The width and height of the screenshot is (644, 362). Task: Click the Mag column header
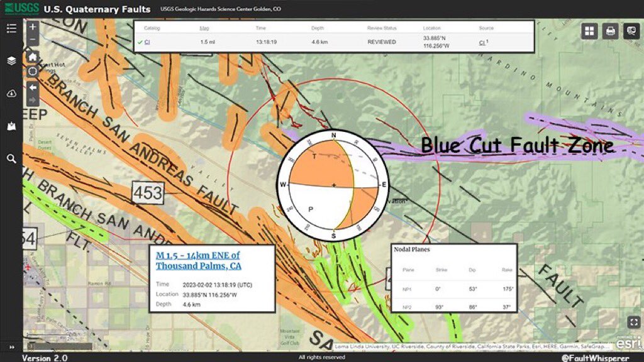[204, 28]
